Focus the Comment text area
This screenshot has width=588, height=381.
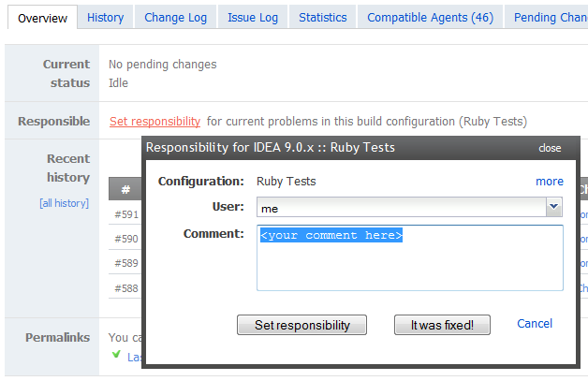[x=409, y=262]
